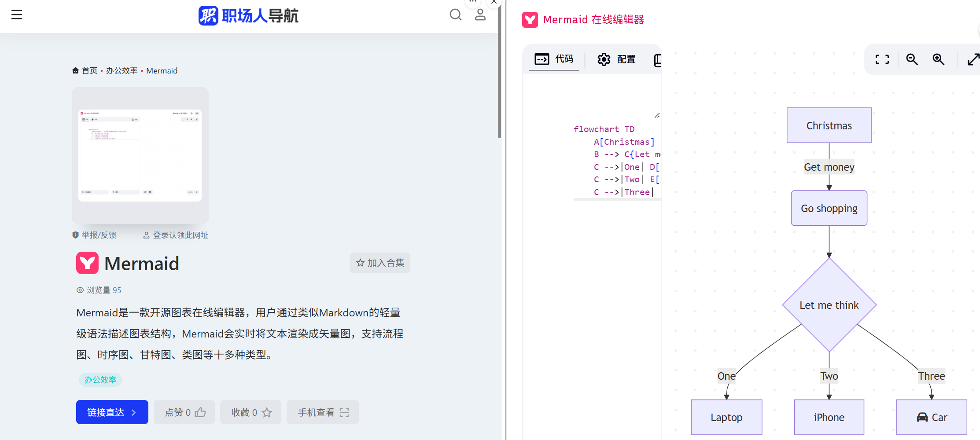Like the site with 点赞 button
This screenshot has height=440, width=980.
pos(184,412)
